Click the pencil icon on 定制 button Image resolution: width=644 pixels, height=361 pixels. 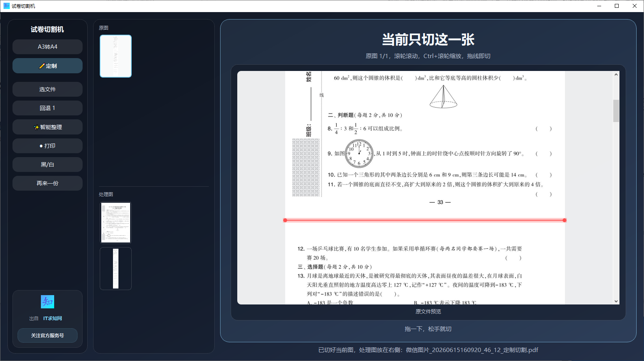pos(42,66)
